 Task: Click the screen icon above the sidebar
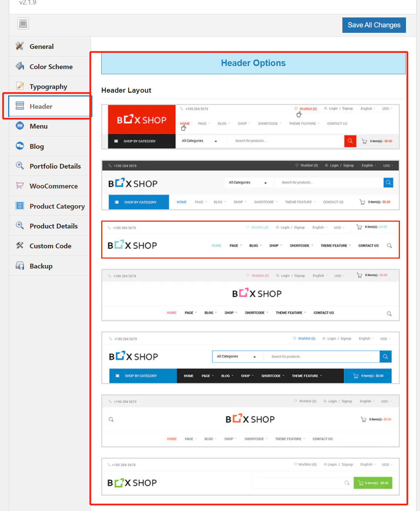[x=23, y=23]
